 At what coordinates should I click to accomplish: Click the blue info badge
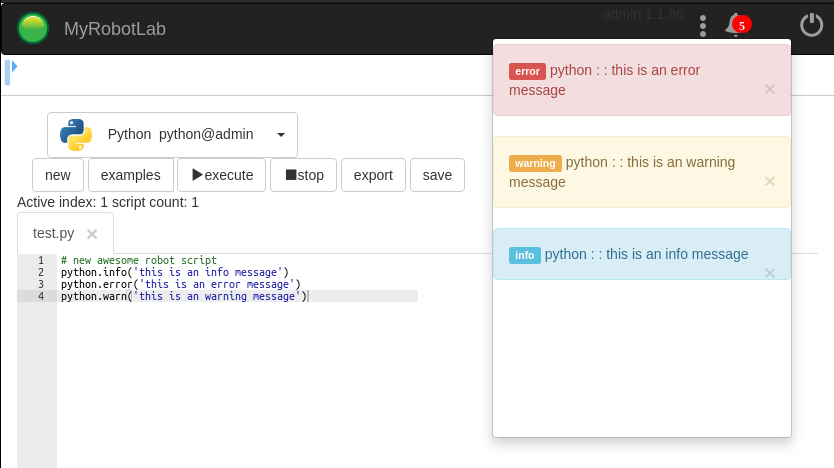point(524,255)
